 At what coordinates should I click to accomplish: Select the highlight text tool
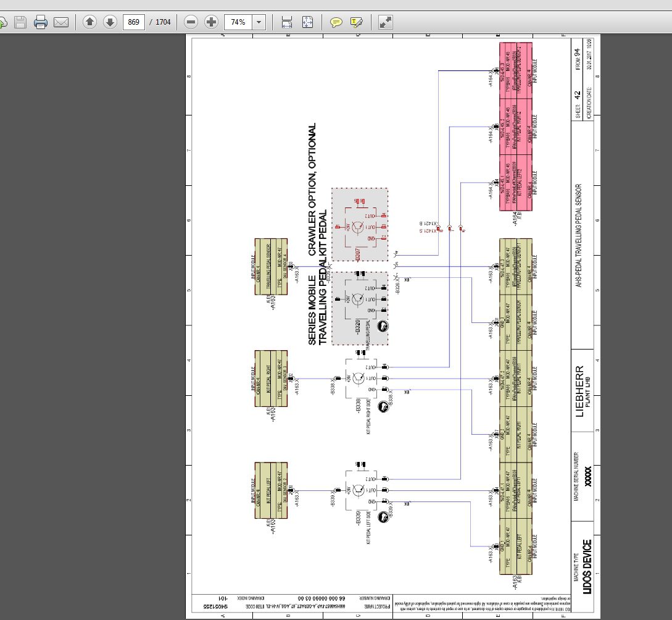(356, 22)
